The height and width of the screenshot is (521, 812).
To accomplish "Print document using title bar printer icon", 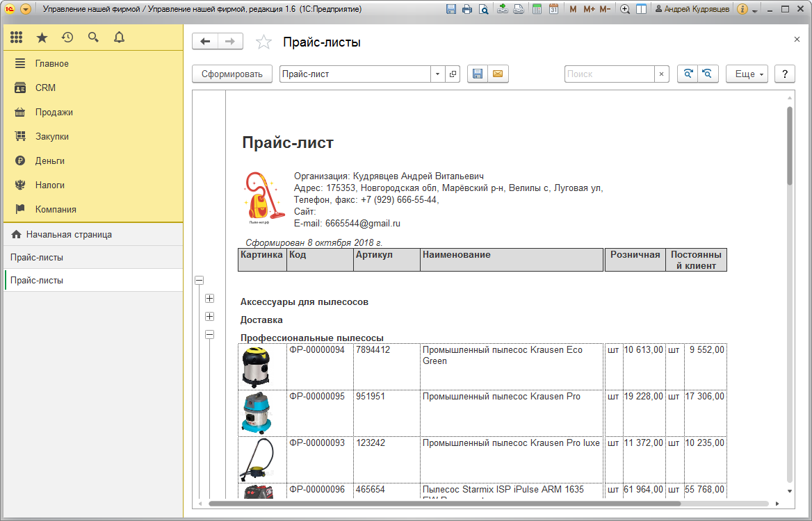I will pyautogui.click(x=467, y=9).
